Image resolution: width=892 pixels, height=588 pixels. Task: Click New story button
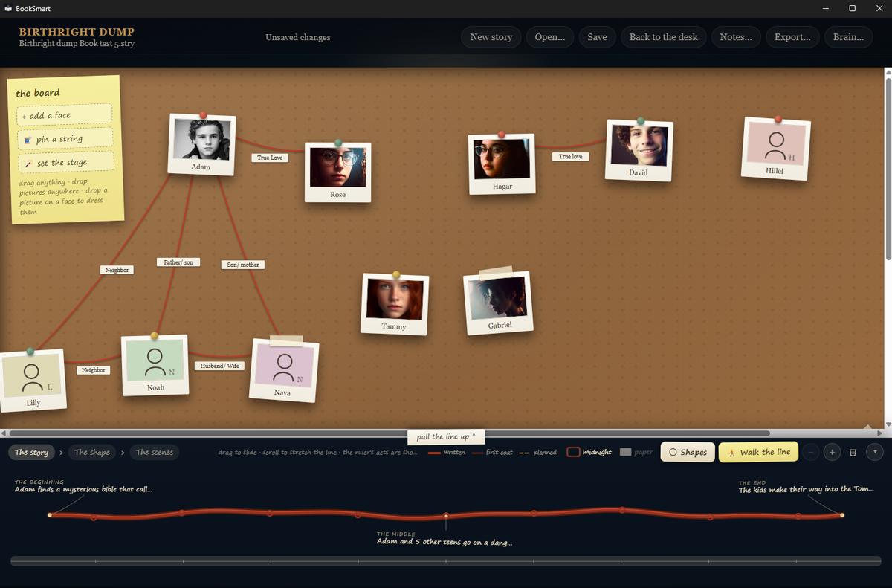[491, 37]
